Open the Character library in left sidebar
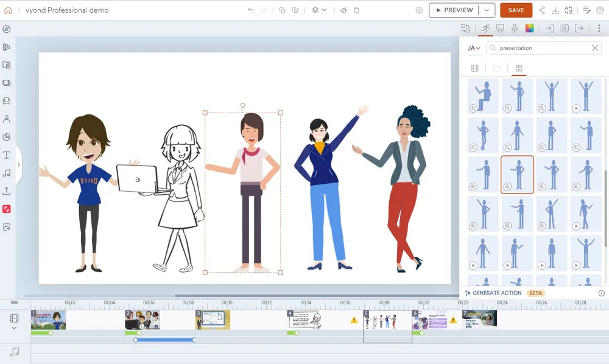609x364 pixels. coord(7,119)
